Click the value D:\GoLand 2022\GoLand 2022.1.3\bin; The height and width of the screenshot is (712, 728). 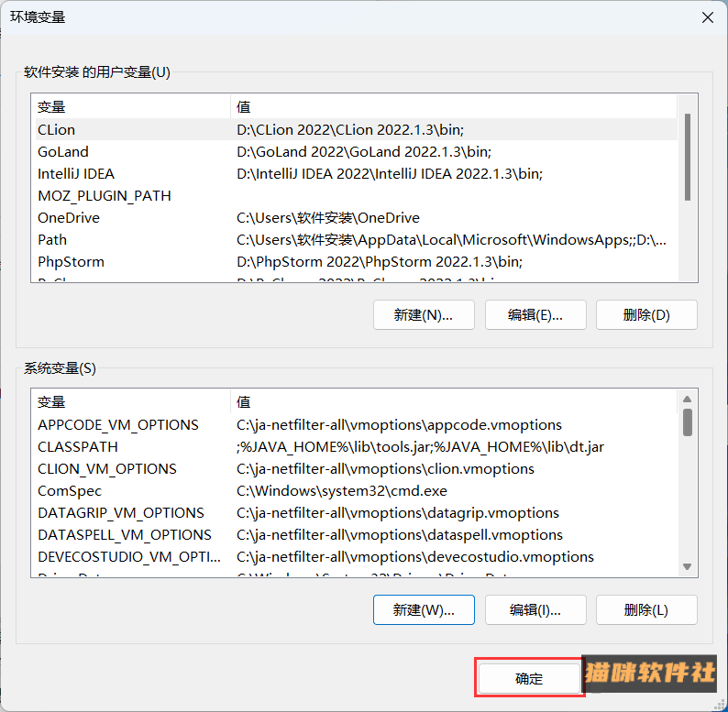[364, 152]
